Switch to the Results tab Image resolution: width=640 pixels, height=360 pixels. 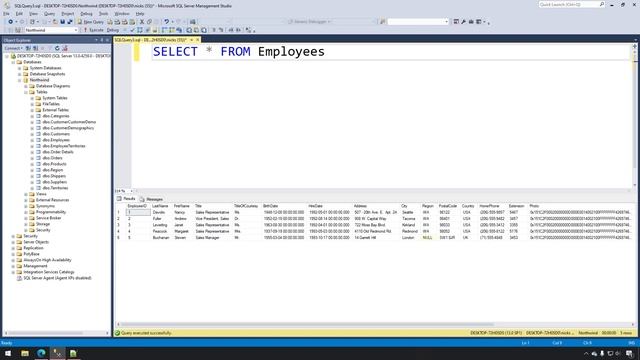[x=126, y=199]
